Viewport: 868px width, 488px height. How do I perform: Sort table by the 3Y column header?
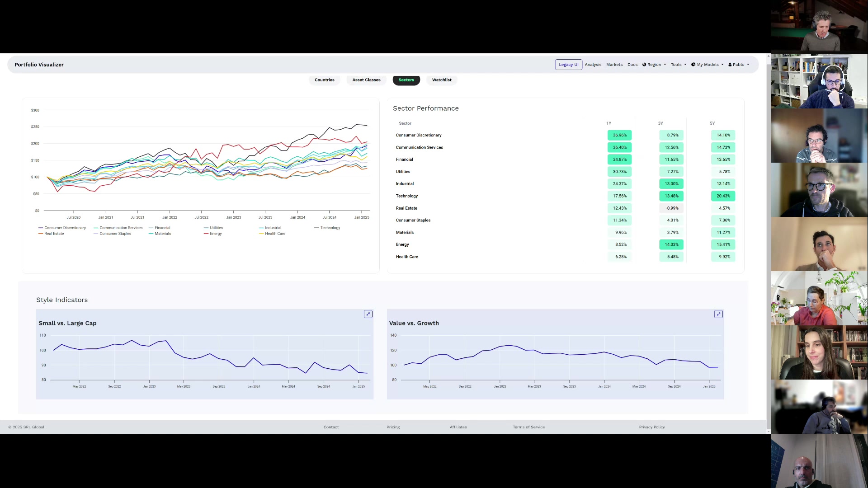(660, 123)
